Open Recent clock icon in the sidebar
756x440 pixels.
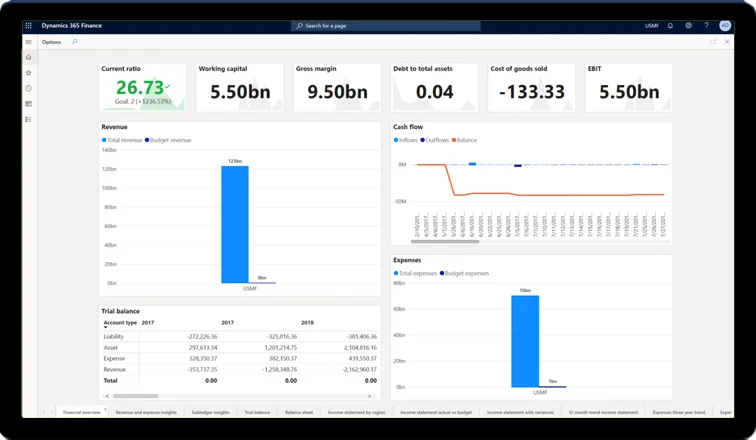(29, 88)
